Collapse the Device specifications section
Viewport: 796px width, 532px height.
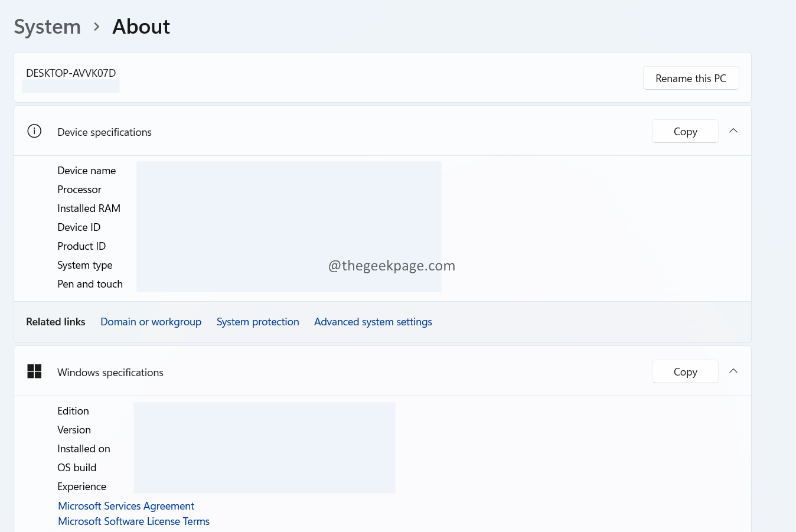pos(733,131)
